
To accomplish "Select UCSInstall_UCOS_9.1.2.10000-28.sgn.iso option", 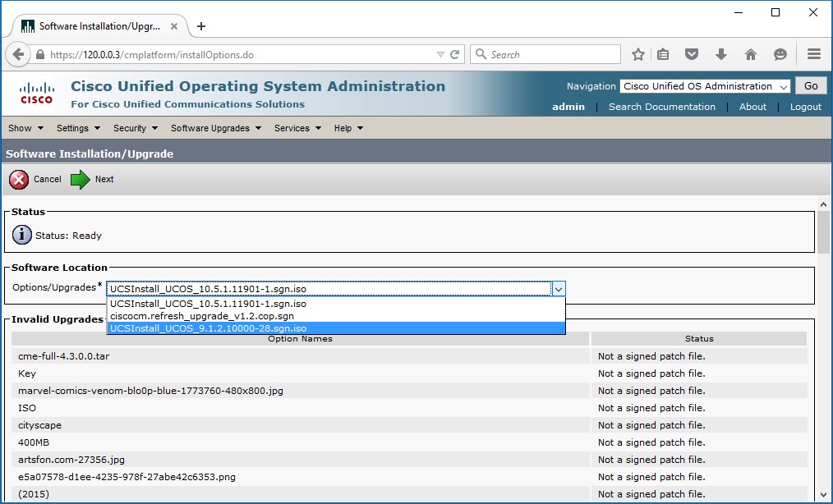I will (x=336, y=328).
